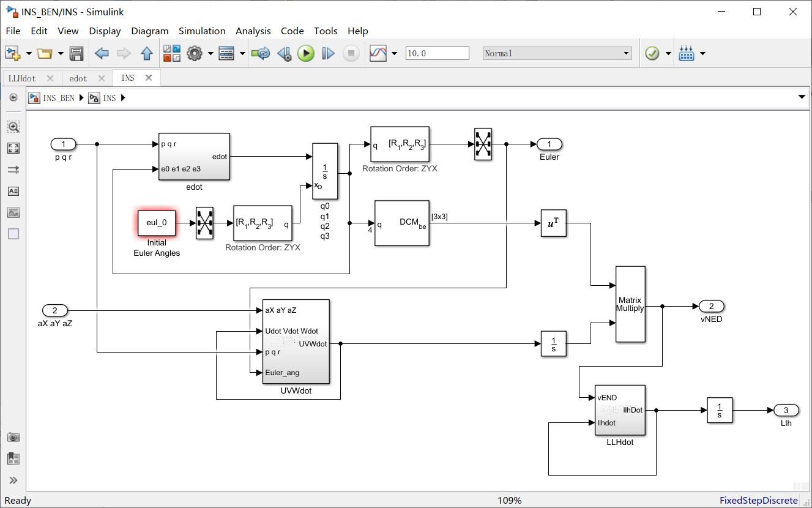Select the Matrix Multiply block
The width and height of the screenshot is (812, 508).
click(x=630, y=304)
